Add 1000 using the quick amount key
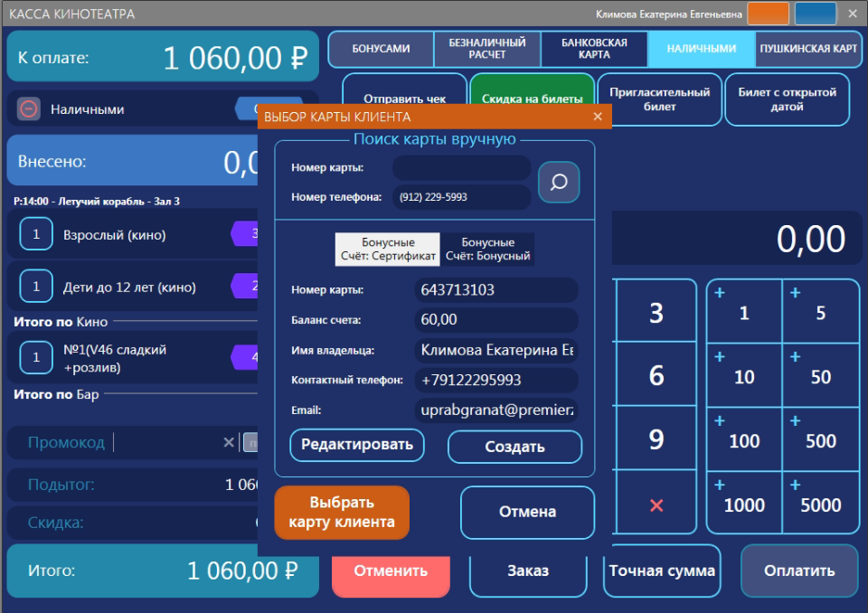 tap(744, 495)
